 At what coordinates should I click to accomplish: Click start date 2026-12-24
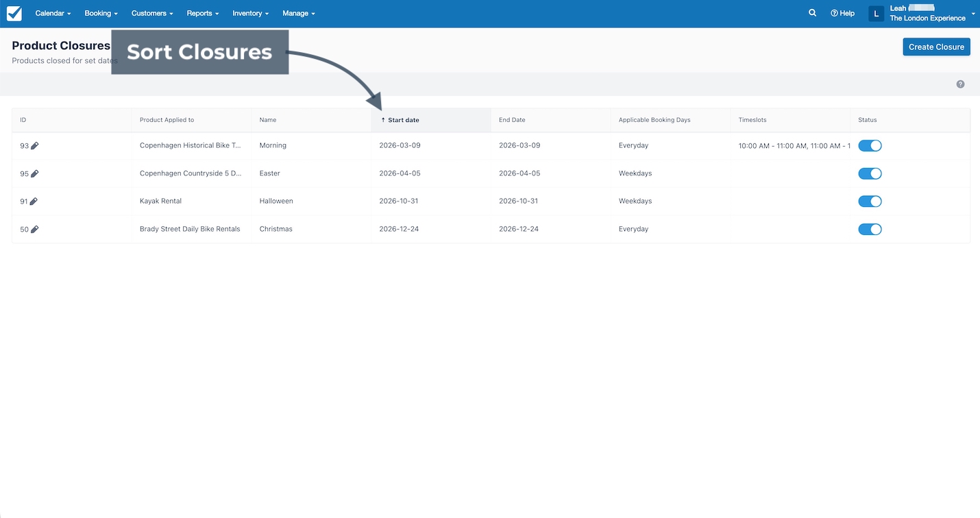pyautogui.click(x=399, y=229)
